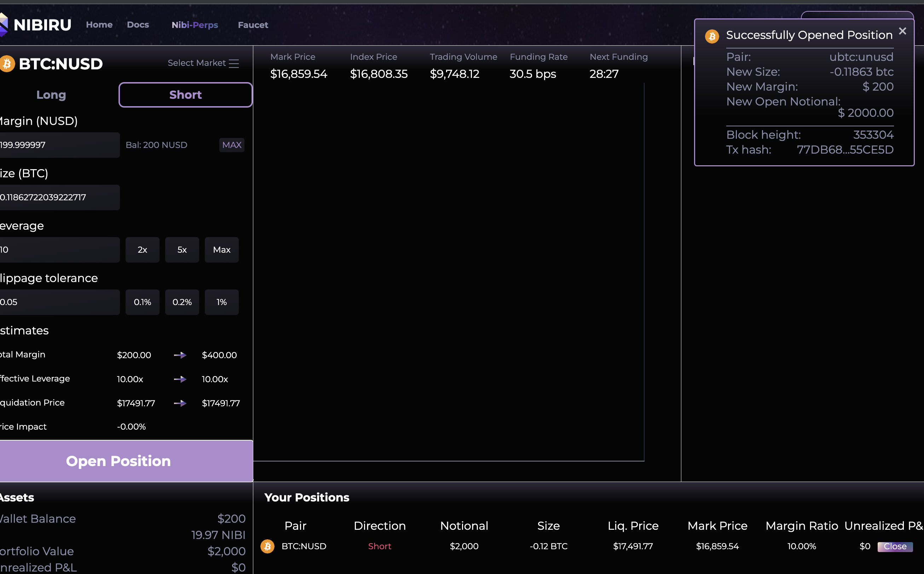Select the Short position toggle
This screenshot has width=924, height=574.
(185, 94)
